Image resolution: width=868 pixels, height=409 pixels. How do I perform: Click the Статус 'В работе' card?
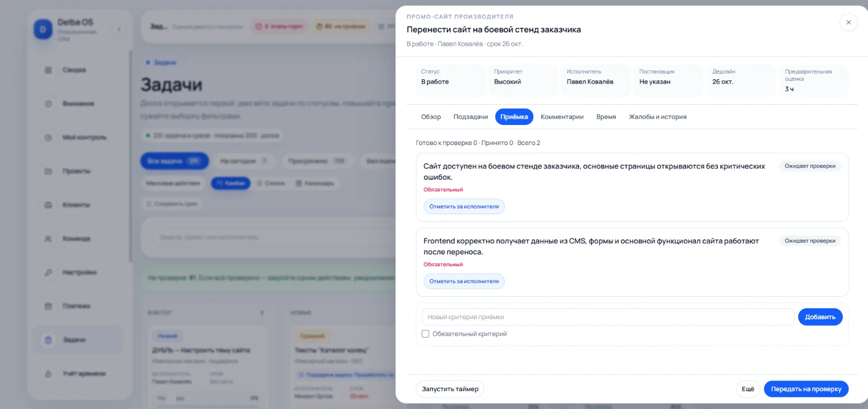450,81
